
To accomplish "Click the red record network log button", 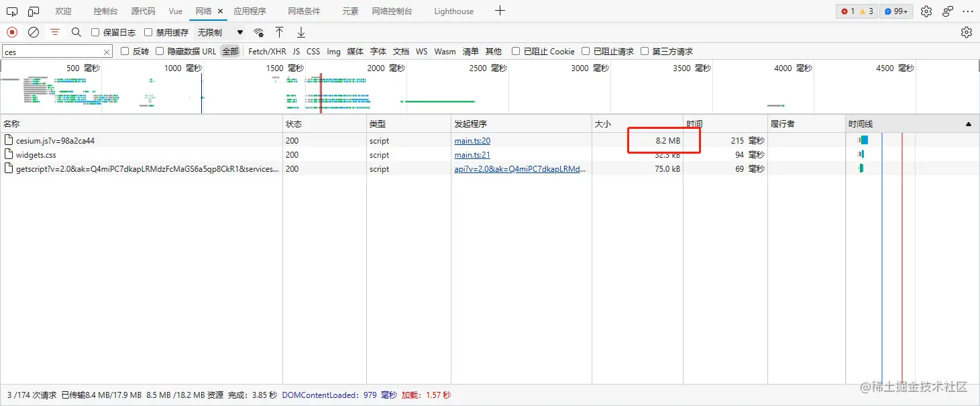I will point(12,32).
